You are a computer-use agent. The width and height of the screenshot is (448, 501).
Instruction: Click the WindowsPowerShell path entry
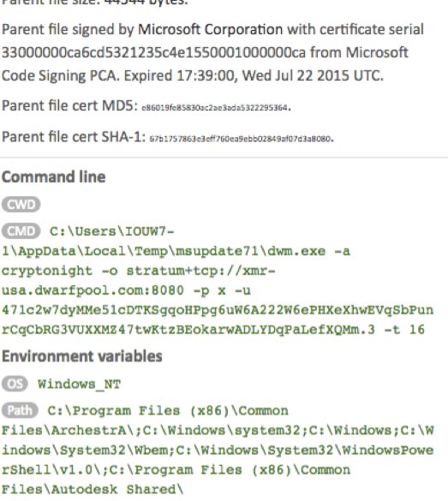tap(218, 460)
